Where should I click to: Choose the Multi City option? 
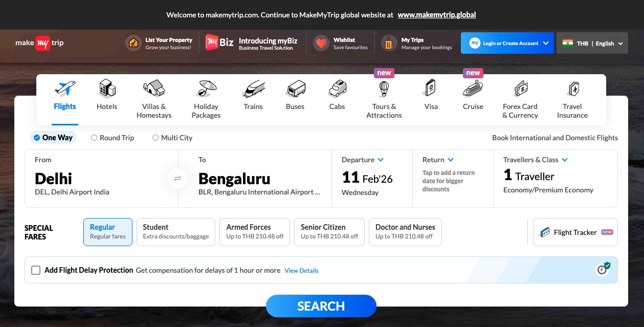pyautogui.click(x=172, y=138)
